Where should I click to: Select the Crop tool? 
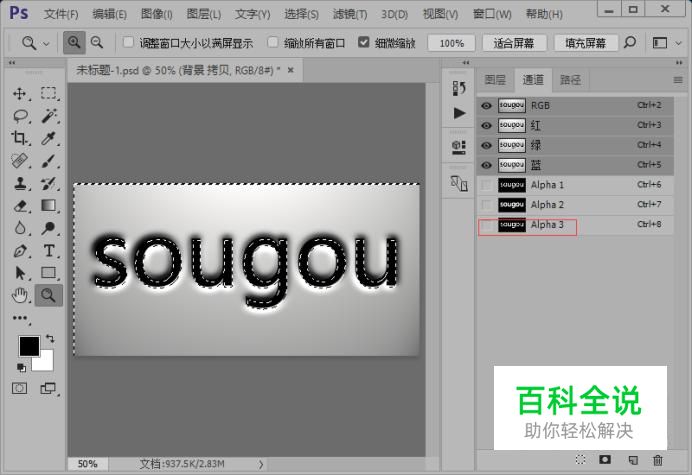pos(19,138)
